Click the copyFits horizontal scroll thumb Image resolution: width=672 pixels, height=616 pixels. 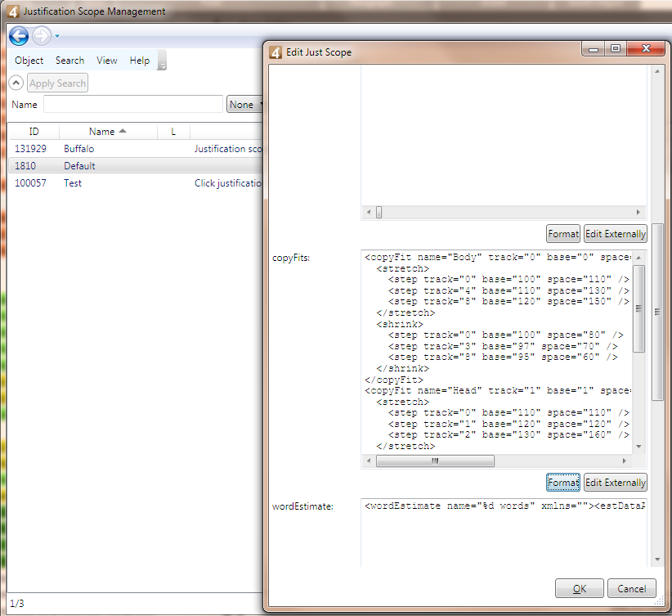coord(435,461)
